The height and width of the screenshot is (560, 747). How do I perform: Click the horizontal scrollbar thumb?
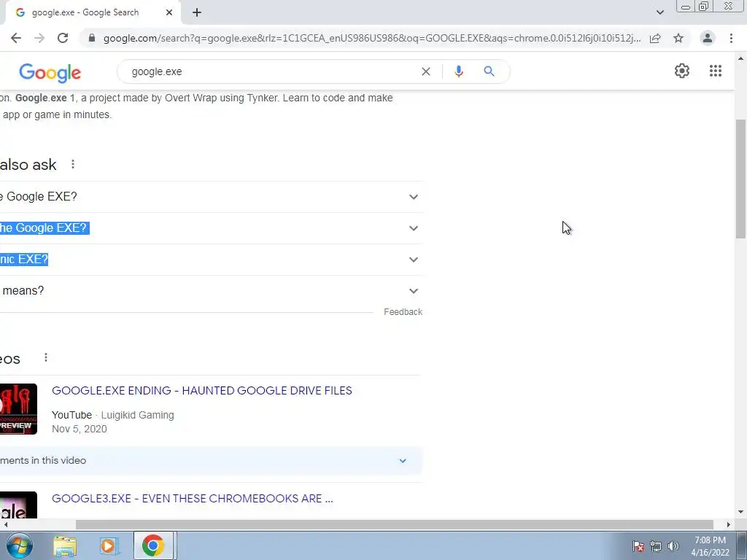pyautogui.click(x=394, y=525)
